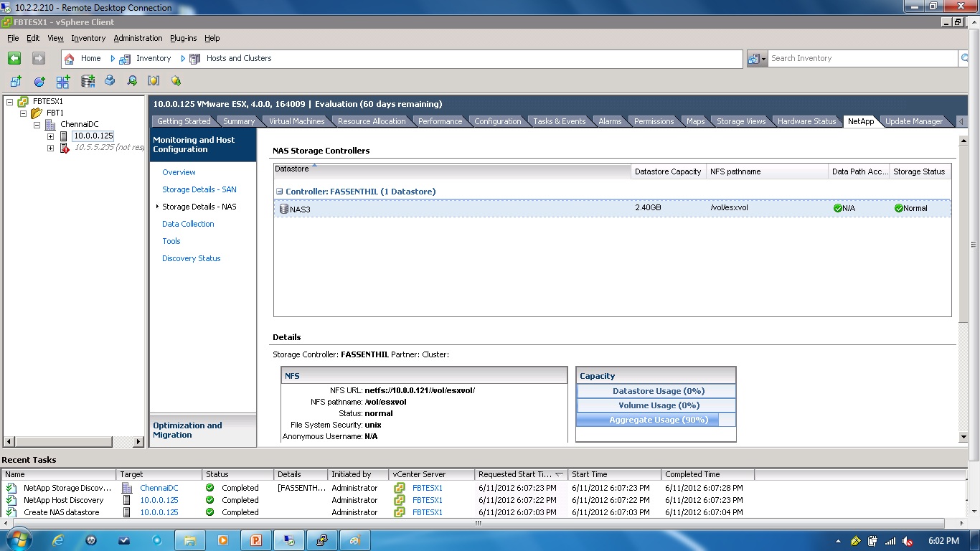980x551 pixels.
Task: Click the Datastore Usage (0%) capacity bar
Action: pyautogui.click(x=655, y=390)
